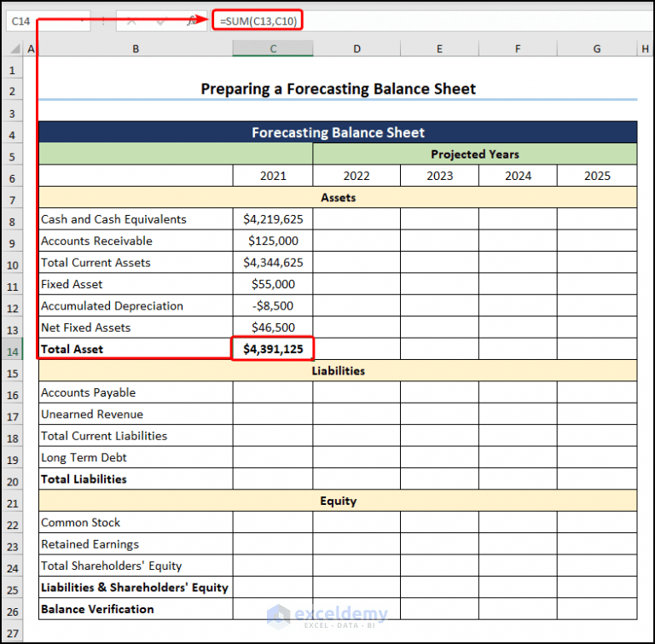Click the 'Equity' section header
This screenshot has width=655, height=644.
tap(338, 501)
